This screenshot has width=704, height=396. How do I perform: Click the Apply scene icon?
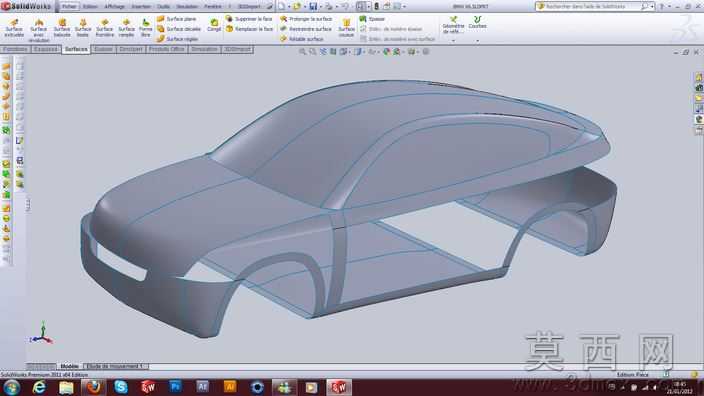[397, 52]
